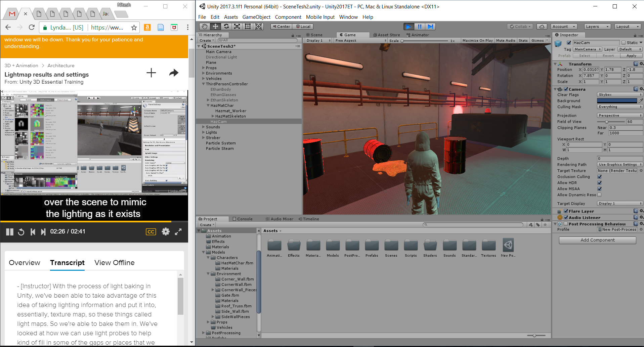Click the prefab Apply button
644x347 pixels.
coord(631,56)
